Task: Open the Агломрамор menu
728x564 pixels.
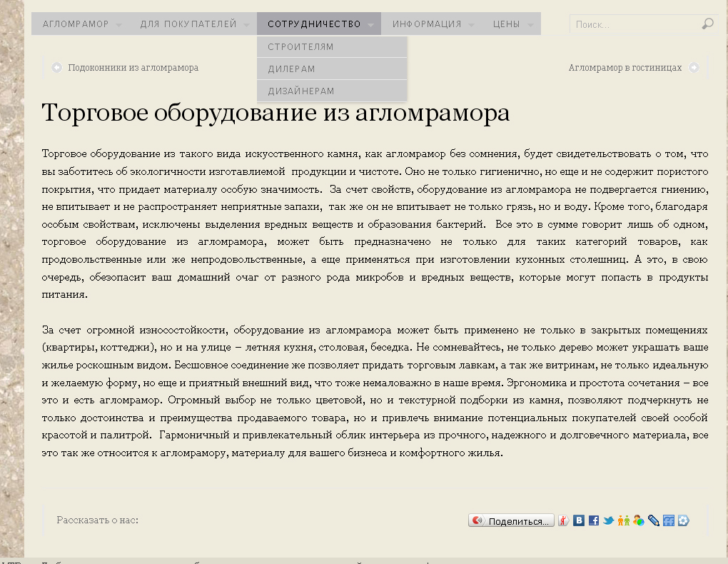Action: [76, 24]
